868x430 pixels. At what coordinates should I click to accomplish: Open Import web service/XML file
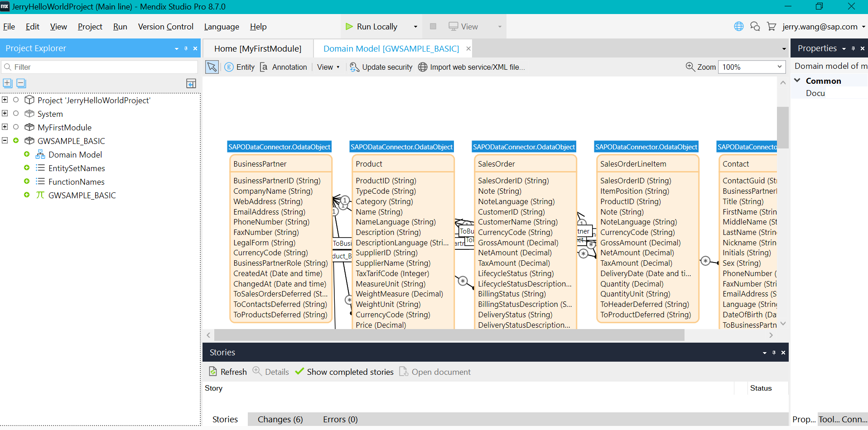[471, 67]
